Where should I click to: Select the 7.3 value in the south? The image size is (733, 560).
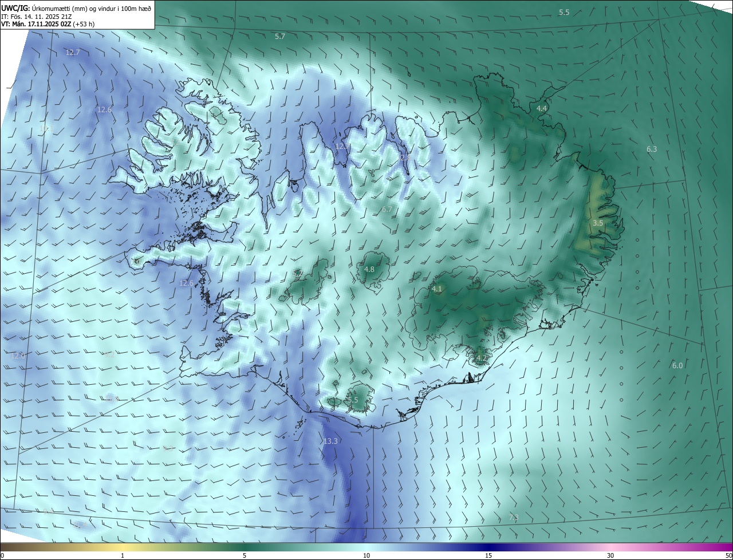514,518
